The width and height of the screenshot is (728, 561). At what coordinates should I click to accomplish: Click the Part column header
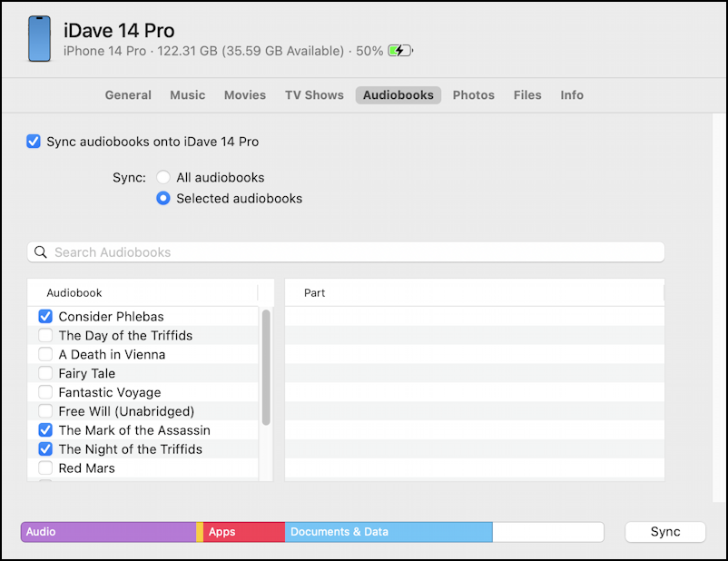pyautogui.click(x=474, y=292)
